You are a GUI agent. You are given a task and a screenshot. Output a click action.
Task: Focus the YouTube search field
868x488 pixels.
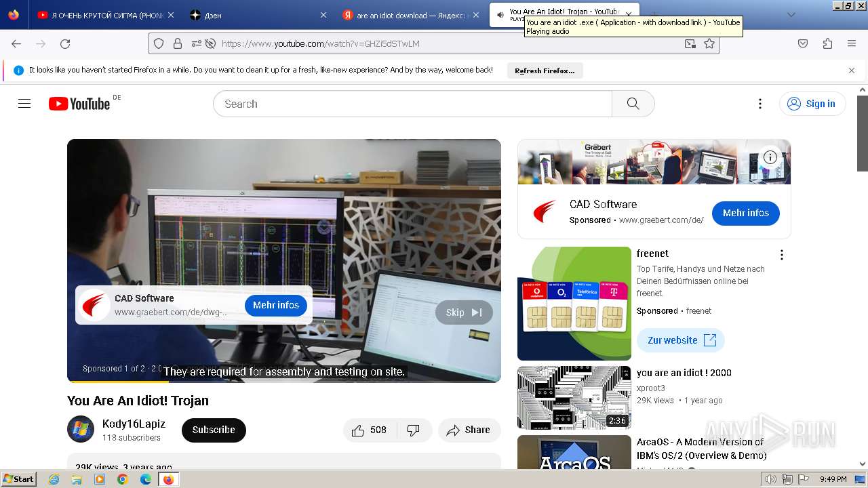[x=412, y=104]
